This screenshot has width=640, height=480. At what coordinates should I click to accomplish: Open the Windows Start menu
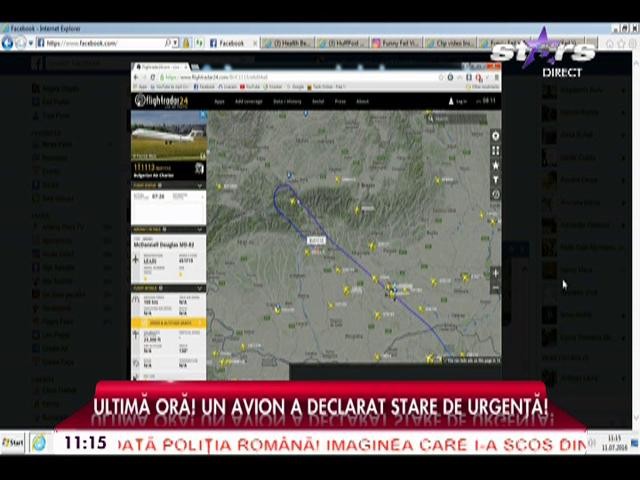click(x=13, y=443)
